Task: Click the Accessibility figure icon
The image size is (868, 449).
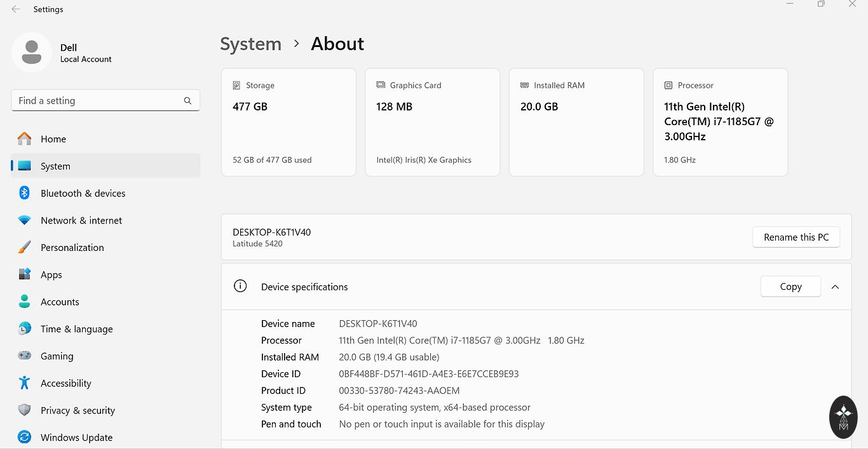Action: click(25, 383)
